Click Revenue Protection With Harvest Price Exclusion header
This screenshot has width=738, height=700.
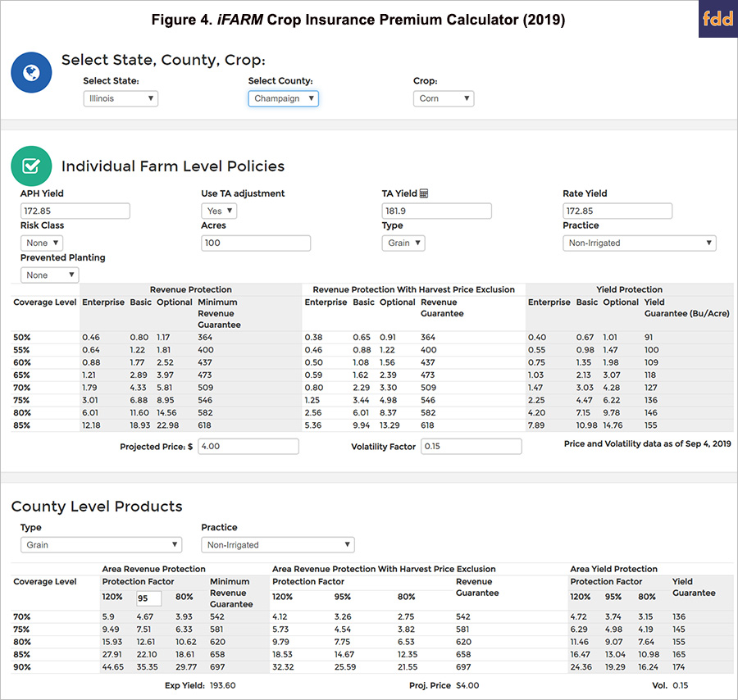(x=414, y=290)
